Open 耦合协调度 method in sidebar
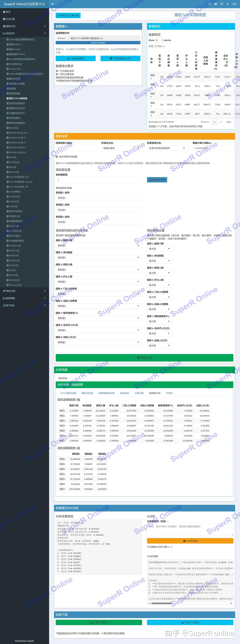The width and height of the screenshot is (240, 644). point(13,79)
